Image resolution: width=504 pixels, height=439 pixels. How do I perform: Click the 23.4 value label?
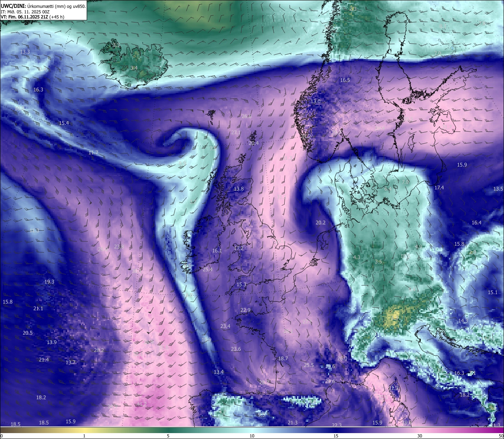click(x=225, y=326)
